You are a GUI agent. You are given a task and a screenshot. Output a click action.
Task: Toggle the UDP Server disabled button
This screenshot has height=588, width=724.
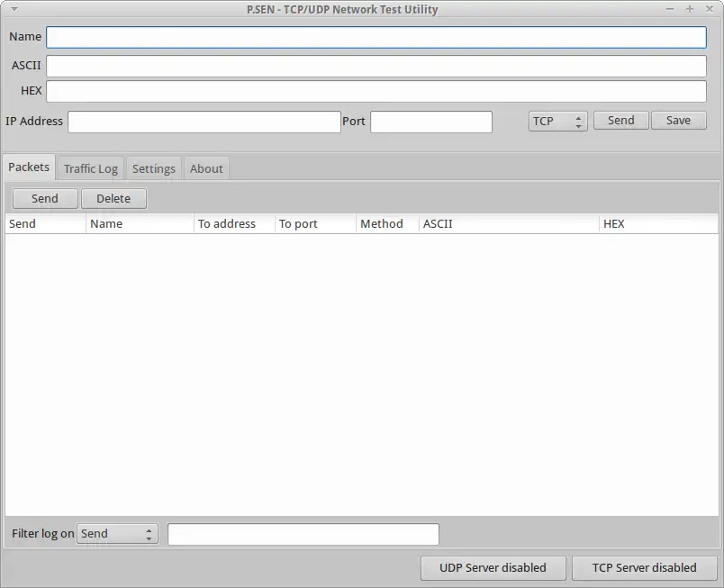(493, 567)
